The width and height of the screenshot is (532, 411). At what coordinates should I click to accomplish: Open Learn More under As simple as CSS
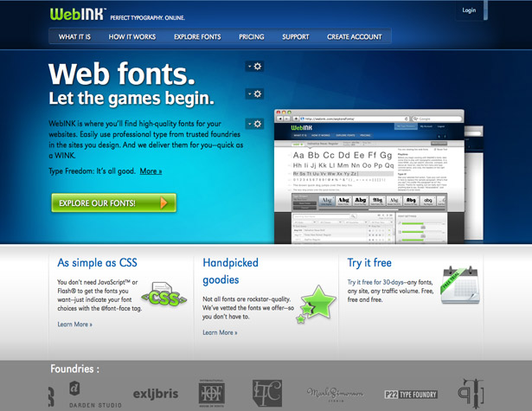pyautogui.click(x=74, y=324)
